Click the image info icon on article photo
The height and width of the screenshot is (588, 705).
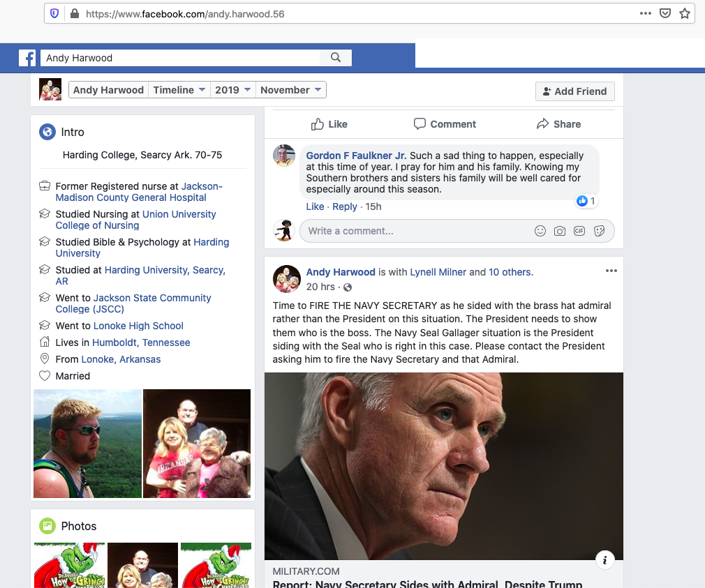604,559
